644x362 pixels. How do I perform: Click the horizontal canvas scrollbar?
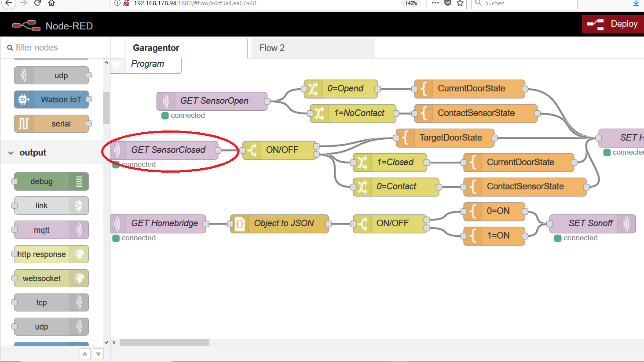165,342
